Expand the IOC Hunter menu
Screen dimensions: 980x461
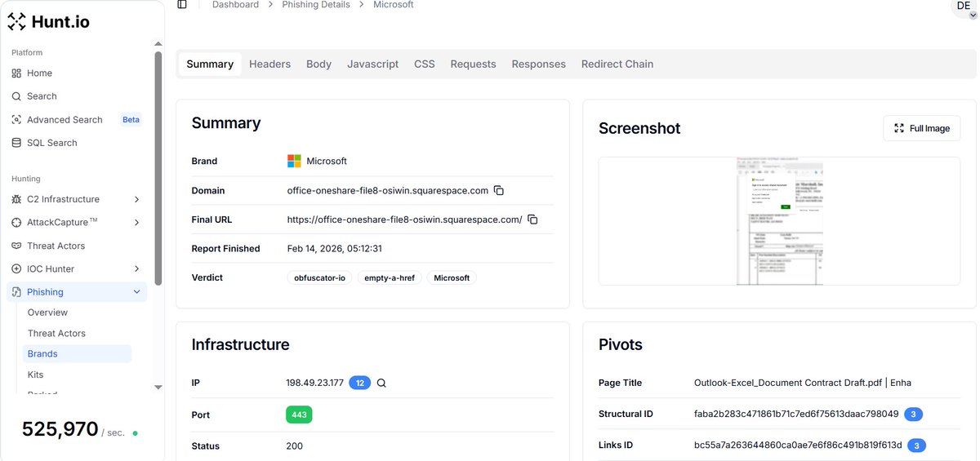(x=136, y=268)
